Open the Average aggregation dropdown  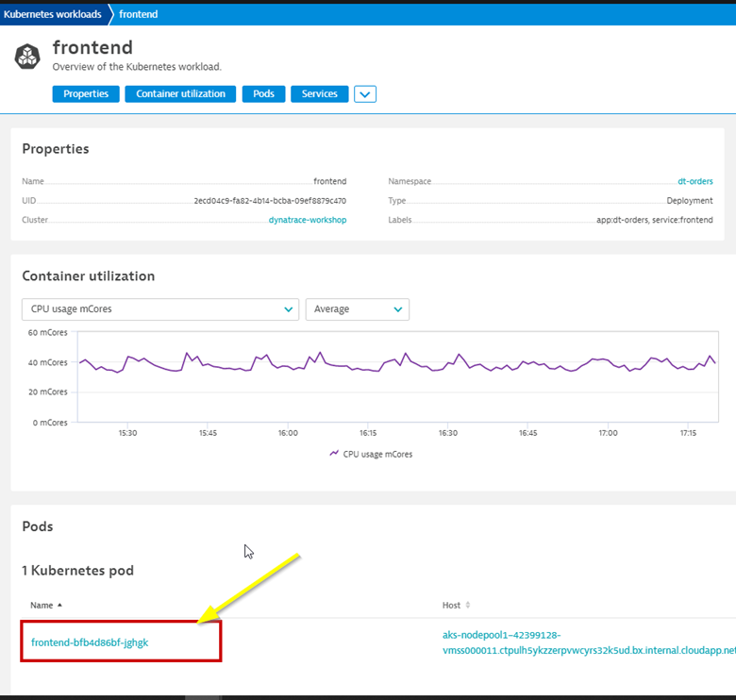click(357, 309)
